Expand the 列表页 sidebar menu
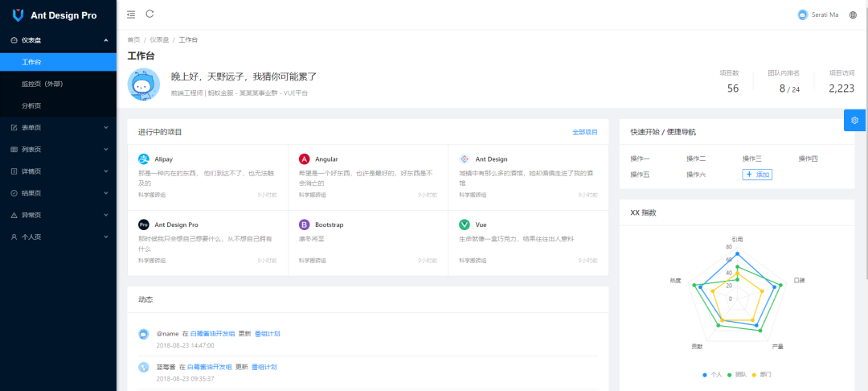This screenshot has height=391, width=868. (58, 150)
